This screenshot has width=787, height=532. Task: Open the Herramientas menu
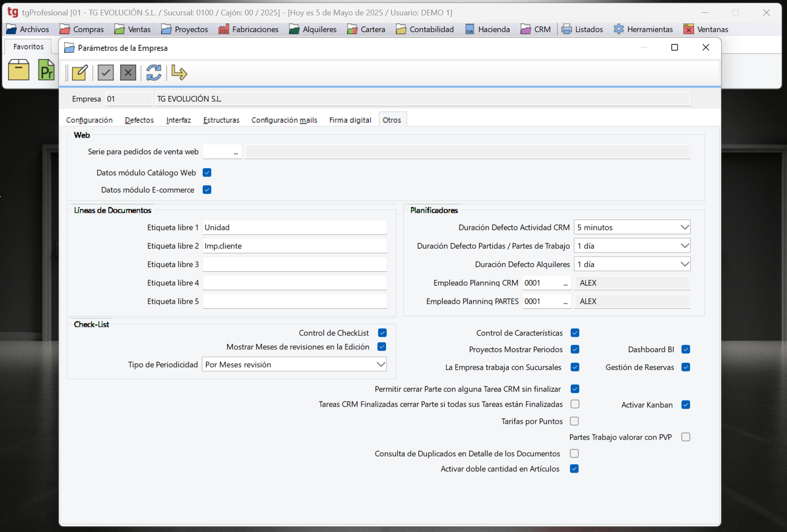tap(643, 29)
